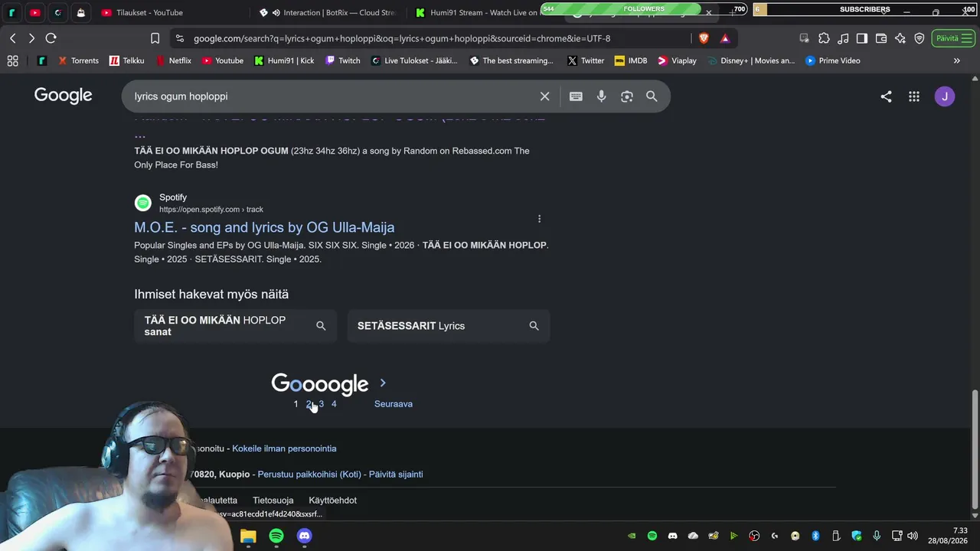Open the Google apps grid

click(x=914, y=96)
